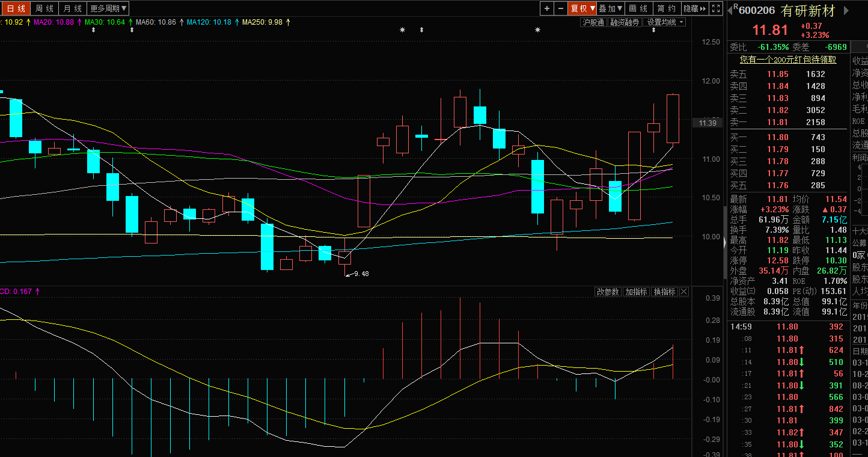Image resolution: width=868 pixels, height=457 pixels.
Task: Toggle fullscreen chart view
Action: tap(716, 8)
